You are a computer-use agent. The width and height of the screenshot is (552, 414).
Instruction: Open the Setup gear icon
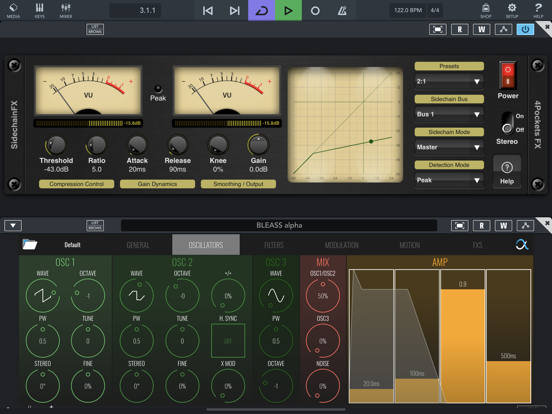coord(512,10)
